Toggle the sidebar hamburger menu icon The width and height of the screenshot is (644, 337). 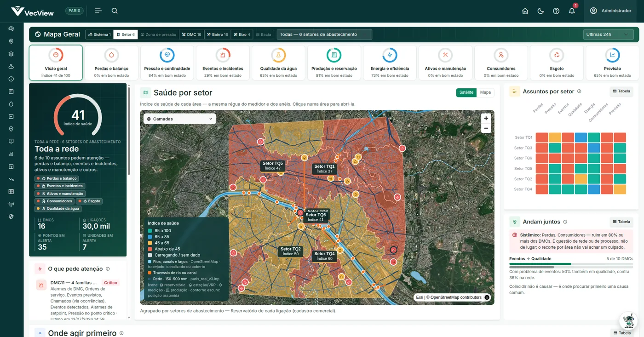[x=98, y=11]
